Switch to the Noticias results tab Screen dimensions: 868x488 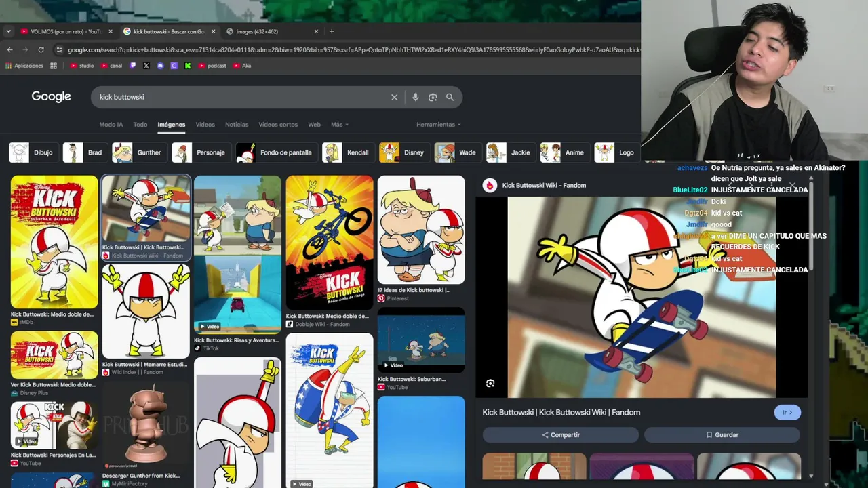tap(237, 125)
